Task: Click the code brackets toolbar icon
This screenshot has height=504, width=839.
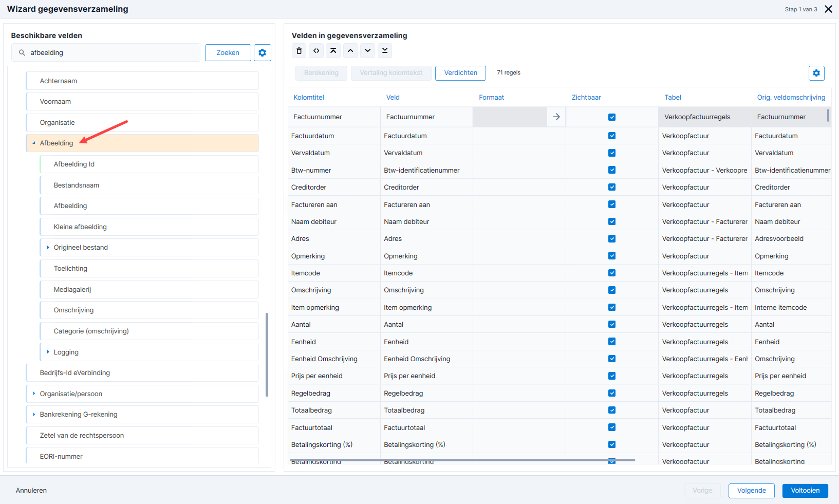Action: point(316,51)
